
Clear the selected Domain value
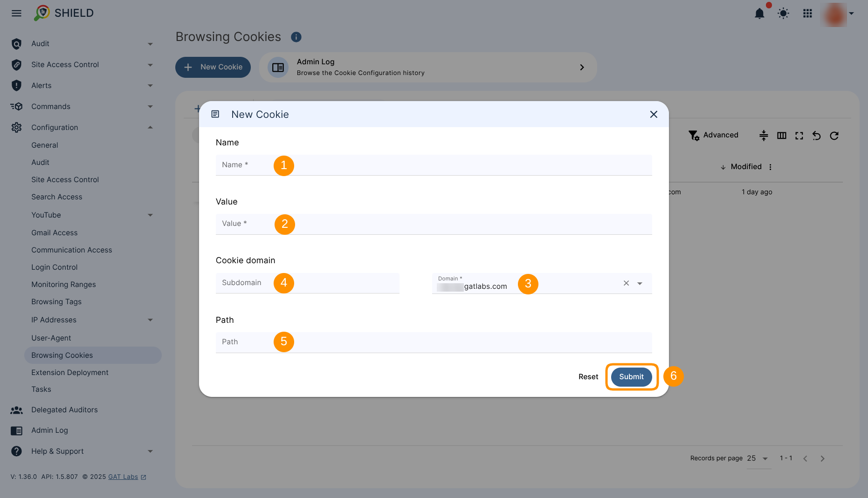coord(626,283)
